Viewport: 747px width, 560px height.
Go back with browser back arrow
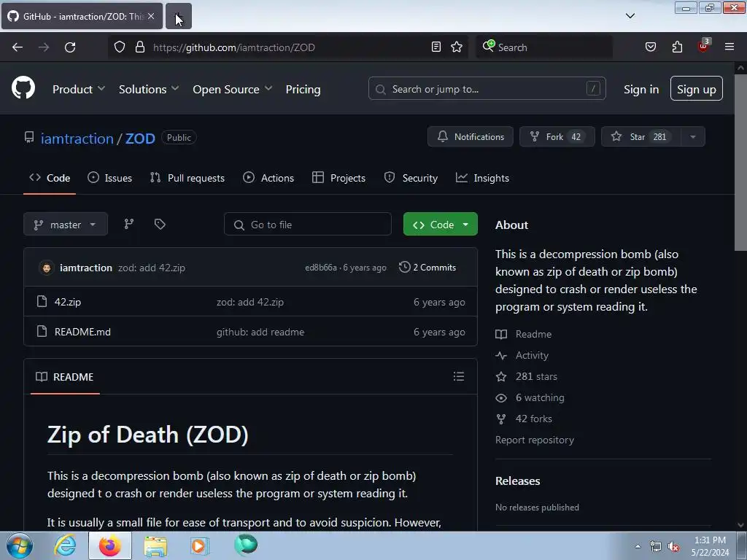18,47
